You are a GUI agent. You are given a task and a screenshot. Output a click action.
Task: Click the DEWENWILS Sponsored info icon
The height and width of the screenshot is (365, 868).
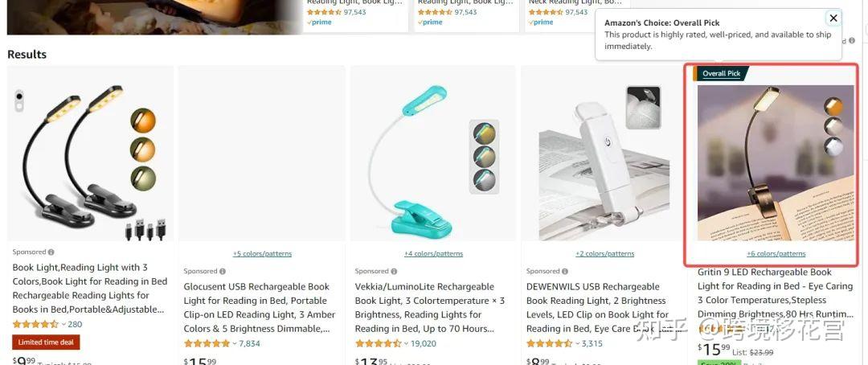click(x=565, y=272)
